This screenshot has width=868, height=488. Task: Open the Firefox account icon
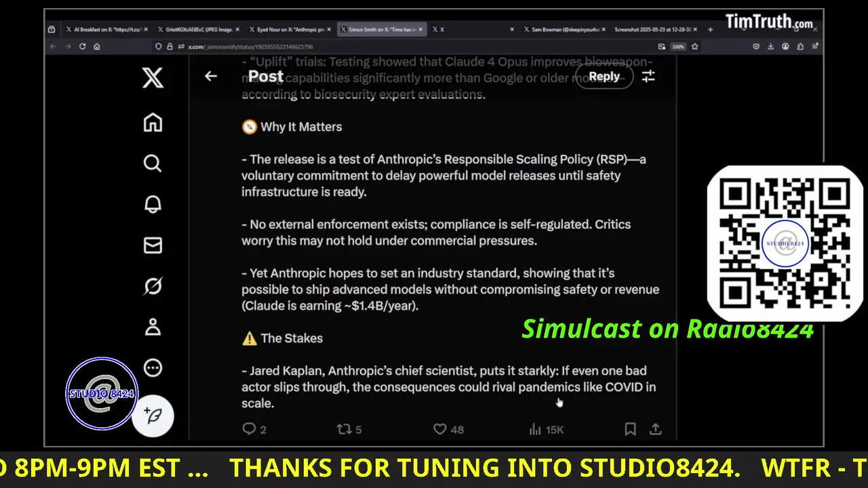pos(785,46)
